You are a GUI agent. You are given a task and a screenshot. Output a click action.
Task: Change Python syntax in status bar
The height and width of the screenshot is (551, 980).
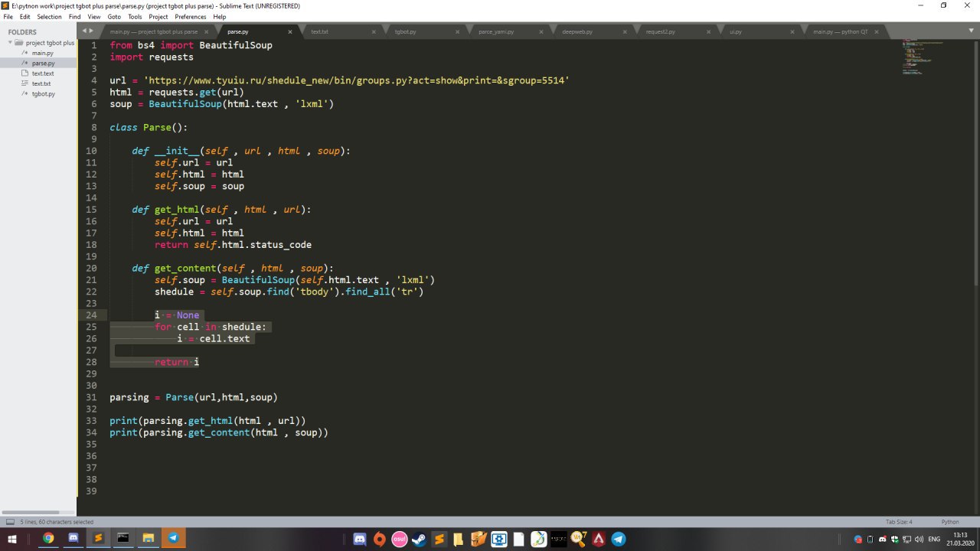(x=950, y=522)
